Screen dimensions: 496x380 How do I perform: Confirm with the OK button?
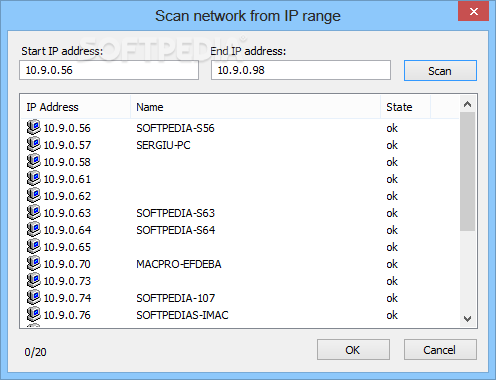(353, 350)
